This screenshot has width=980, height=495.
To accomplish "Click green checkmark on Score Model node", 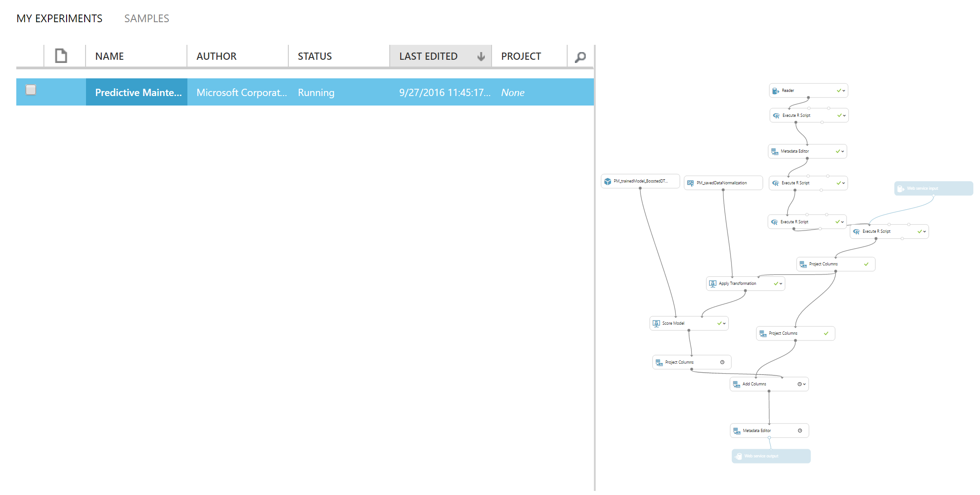I will pos(719,323).
